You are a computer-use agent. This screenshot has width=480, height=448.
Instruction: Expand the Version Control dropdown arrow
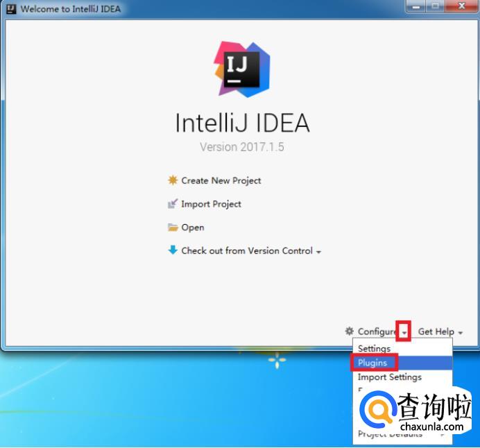pyautogui.click(x=318, y=252)
